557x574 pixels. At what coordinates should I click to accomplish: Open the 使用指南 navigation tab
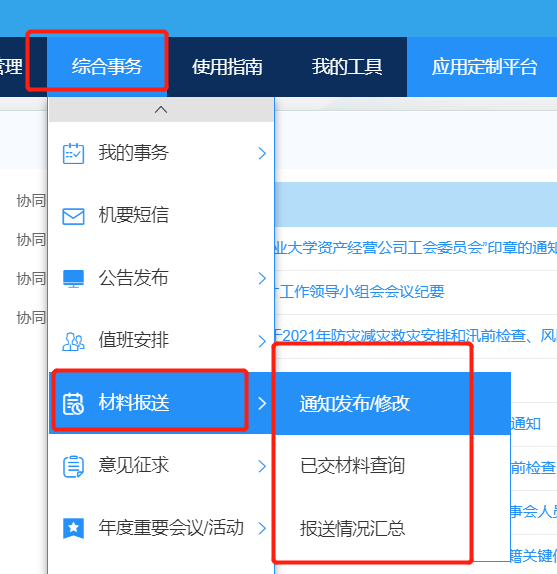coord(227,67)
